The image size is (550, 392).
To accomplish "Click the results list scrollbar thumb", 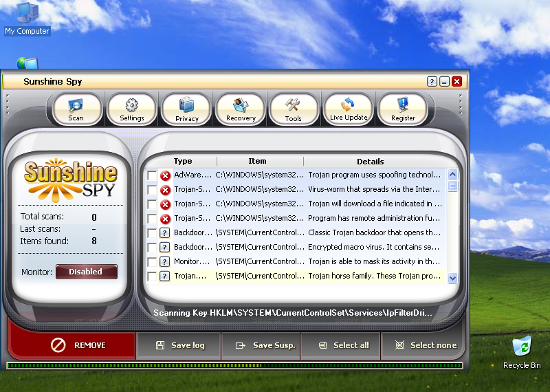I will click(452, 186).
